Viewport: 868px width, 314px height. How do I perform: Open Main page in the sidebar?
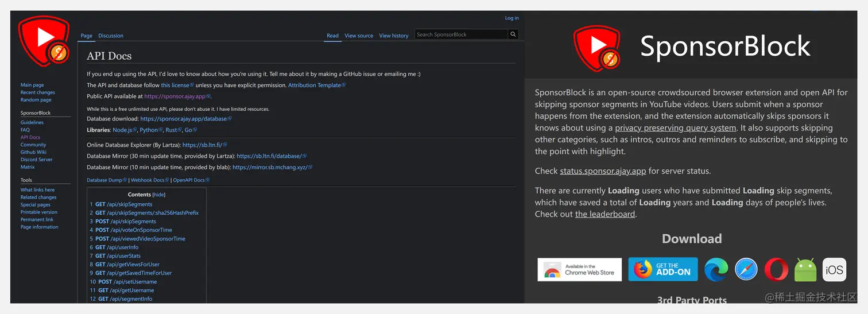pos(32,85)
